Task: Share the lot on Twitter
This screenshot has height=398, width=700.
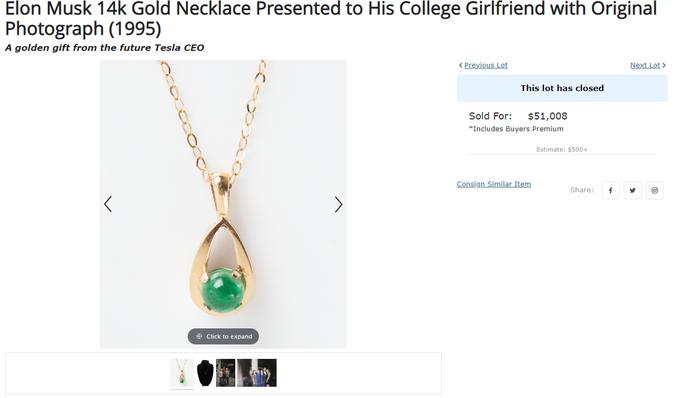Action: tap(633, 191)
